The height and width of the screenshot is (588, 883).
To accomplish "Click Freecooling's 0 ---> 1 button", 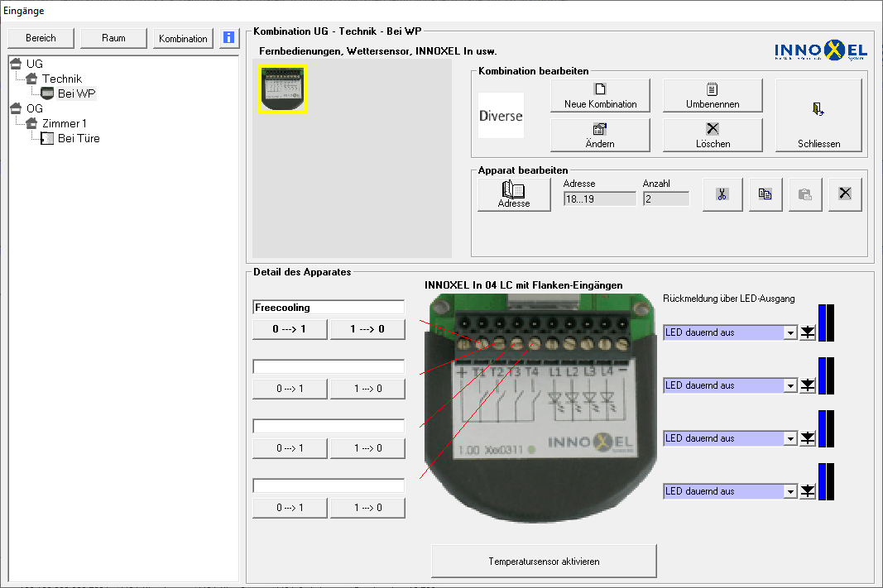I will coord(290,329).
